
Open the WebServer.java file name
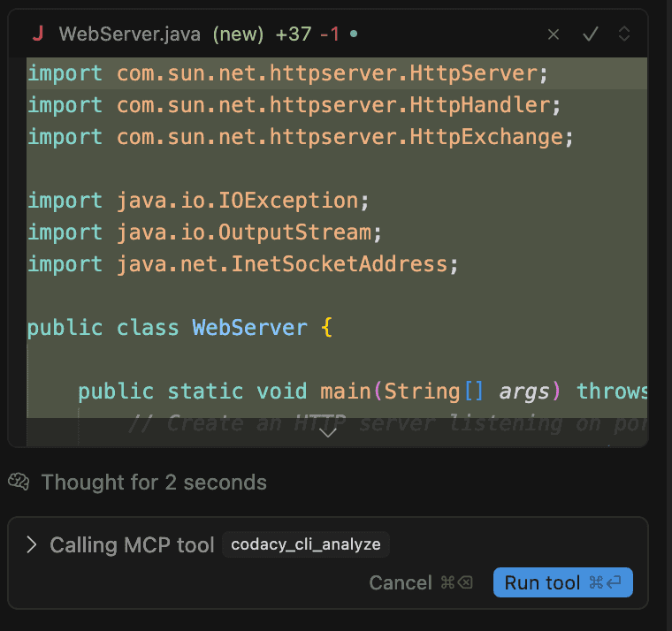click(x=130, y=34)
